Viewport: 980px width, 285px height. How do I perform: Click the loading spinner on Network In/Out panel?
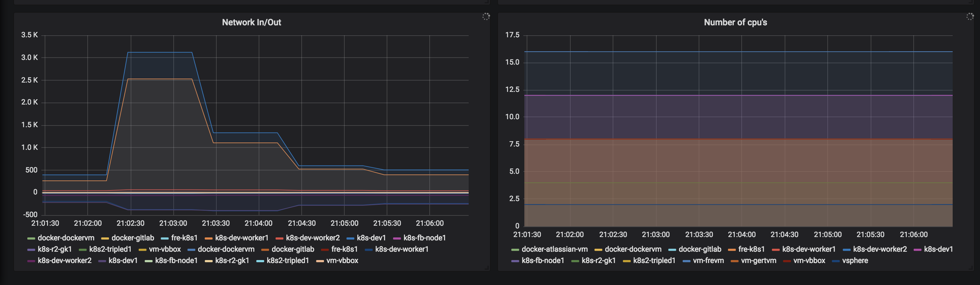click(486, 16)
